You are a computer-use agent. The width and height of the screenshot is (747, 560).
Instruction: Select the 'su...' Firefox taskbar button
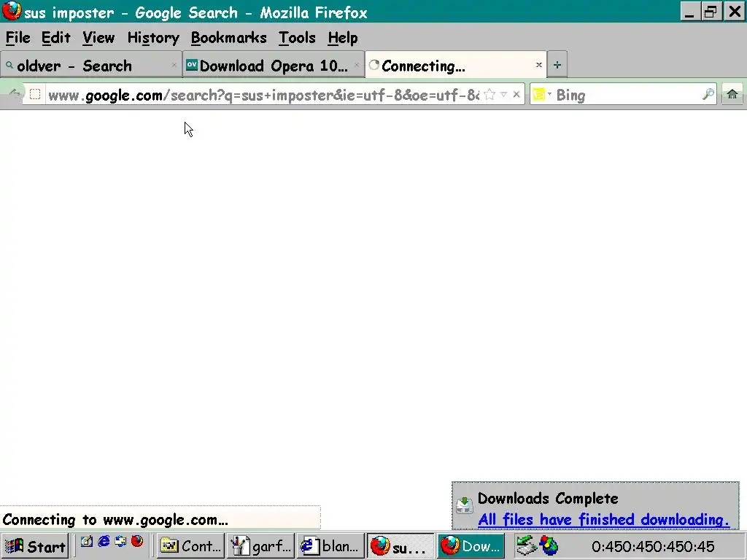(400, 545)
